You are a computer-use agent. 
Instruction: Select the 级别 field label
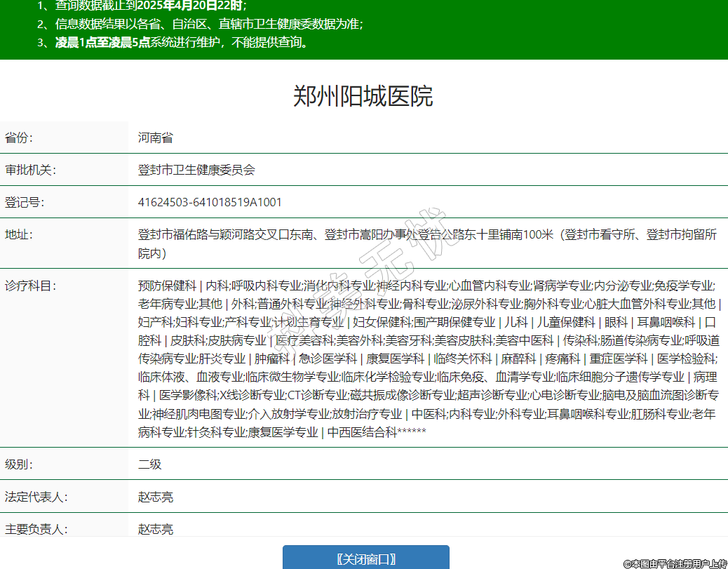click(19, 464)
